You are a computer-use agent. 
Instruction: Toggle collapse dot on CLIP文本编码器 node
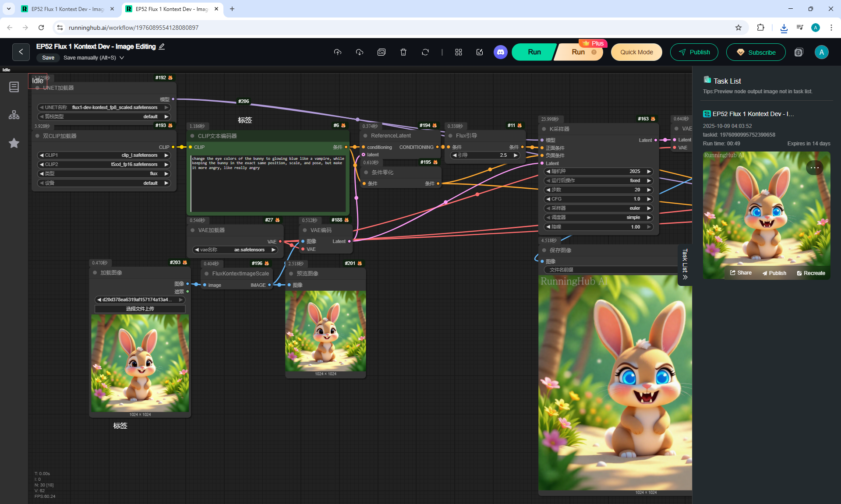pyautogui.click(x=192, y=136)
